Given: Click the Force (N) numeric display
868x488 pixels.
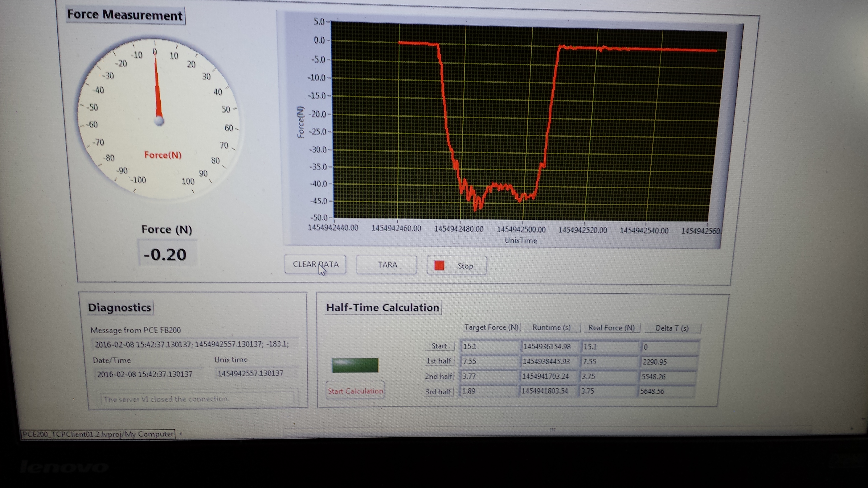Looking at the screenshot, I should [x=165, y=254].
